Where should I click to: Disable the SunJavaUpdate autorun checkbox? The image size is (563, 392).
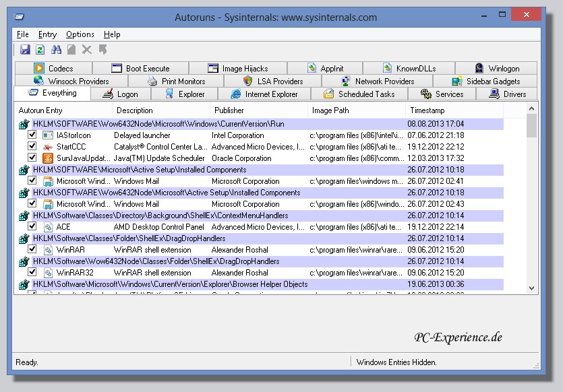[x=32, y=158]
